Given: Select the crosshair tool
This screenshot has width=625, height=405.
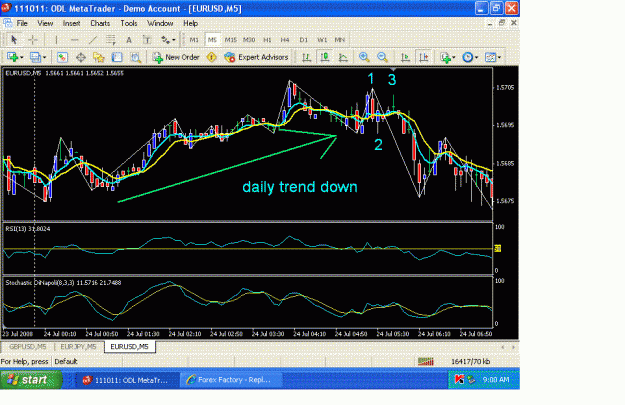Looking at the screenshot, I should (x=33, y=39).
